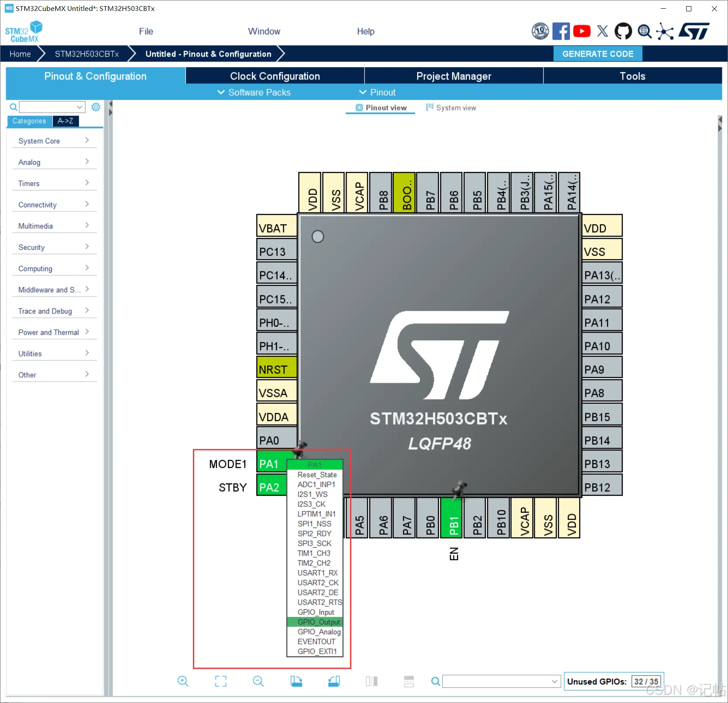Image resolution: width=728 pixels, height=703 pixels.
Task: Click the Unused GPIOs 32 / 35 counter
Action: pos(613,681)
